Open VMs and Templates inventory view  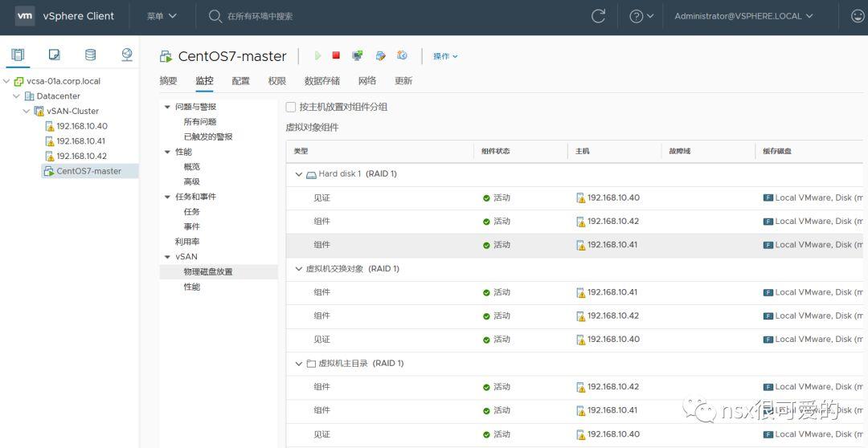[55, 55]
